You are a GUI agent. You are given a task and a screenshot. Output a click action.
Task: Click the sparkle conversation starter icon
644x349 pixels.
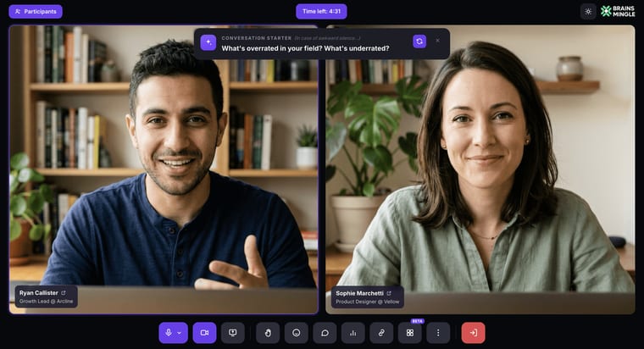coord(208,42)
